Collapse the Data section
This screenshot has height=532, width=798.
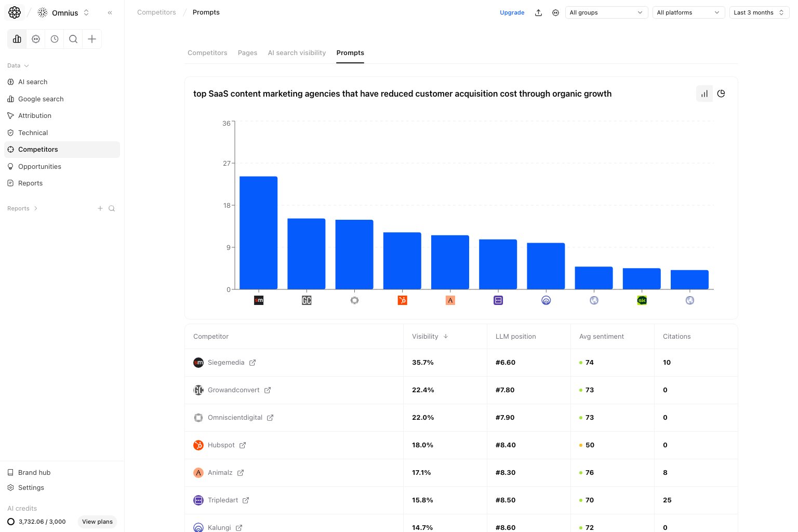[18, 65]
